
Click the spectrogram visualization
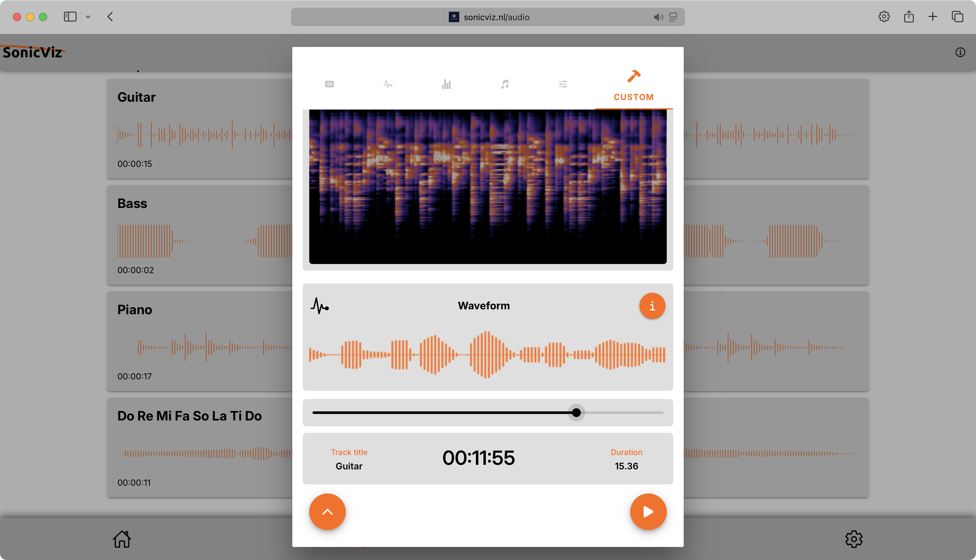[488, 186]
